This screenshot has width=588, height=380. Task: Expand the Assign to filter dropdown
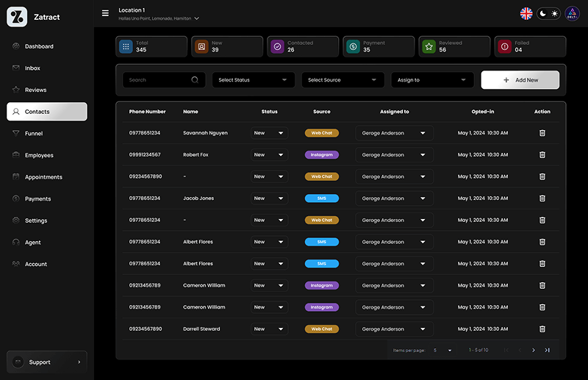[432, 80]
